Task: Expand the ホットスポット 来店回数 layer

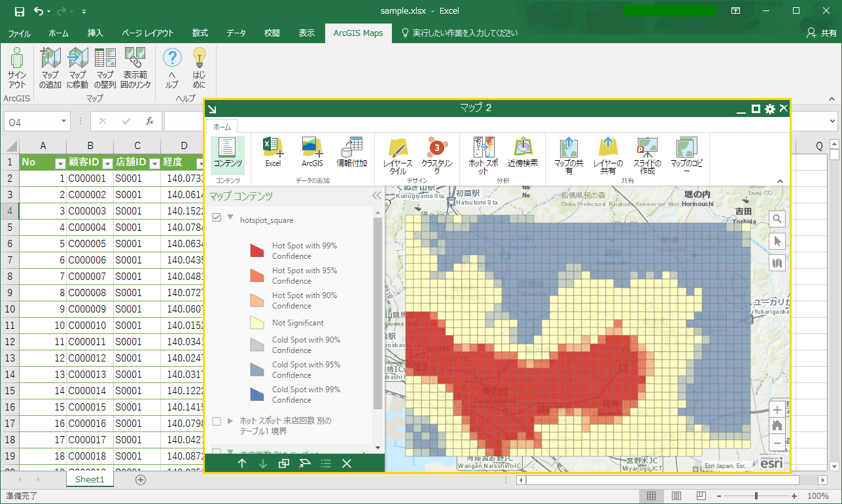Action: (230, 421)
